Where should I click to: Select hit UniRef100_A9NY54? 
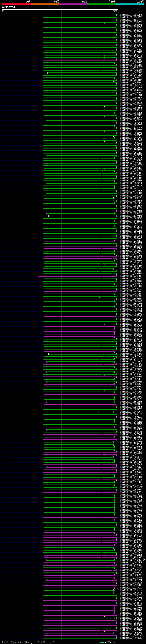[x=131, y=555]
